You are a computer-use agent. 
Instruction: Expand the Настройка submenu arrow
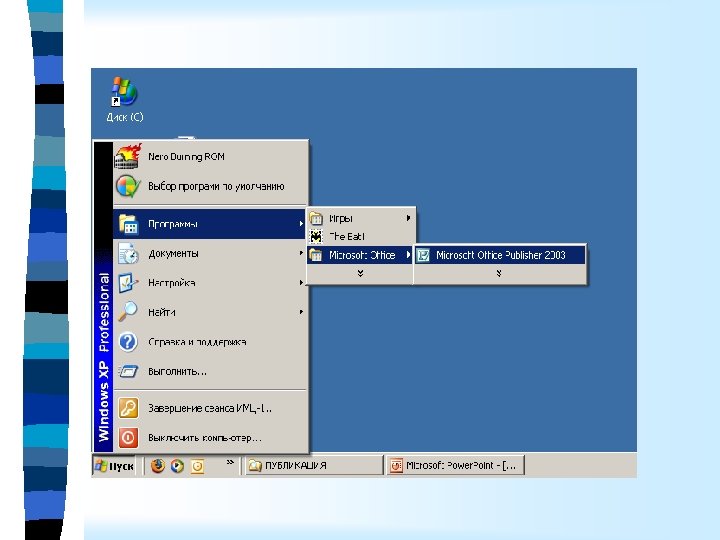pos(301,282)
